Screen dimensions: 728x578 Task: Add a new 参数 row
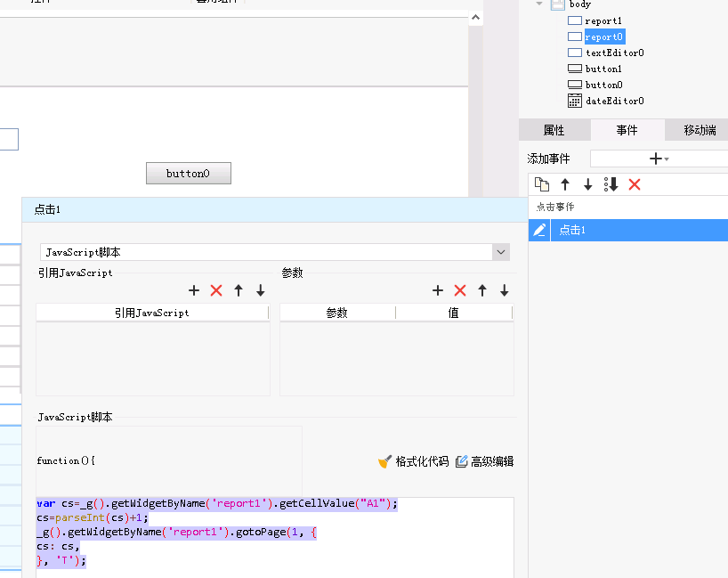(438, 291)
